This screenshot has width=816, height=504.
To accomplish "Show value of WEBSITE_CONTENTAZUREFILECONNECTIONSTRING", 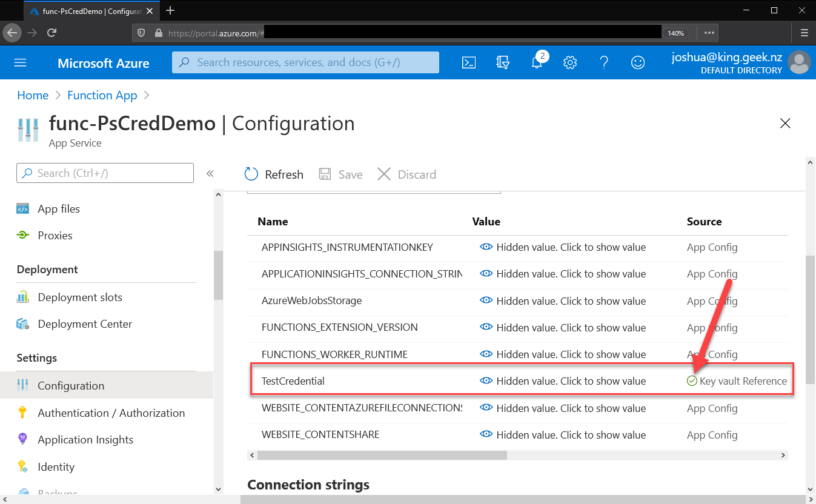I will click(563, 408).
